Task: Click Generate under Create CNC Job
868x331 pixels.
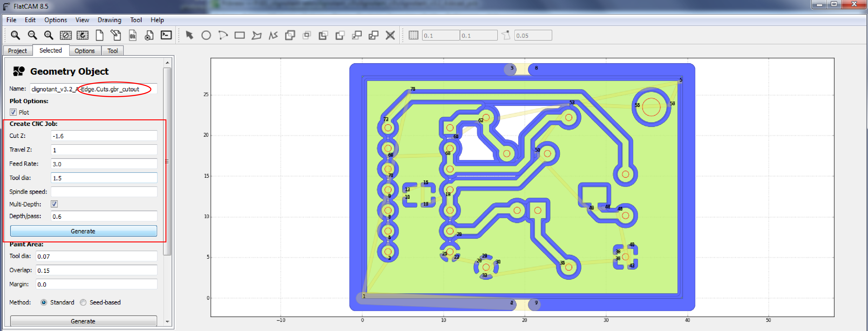Action: (x=83, y=231)
